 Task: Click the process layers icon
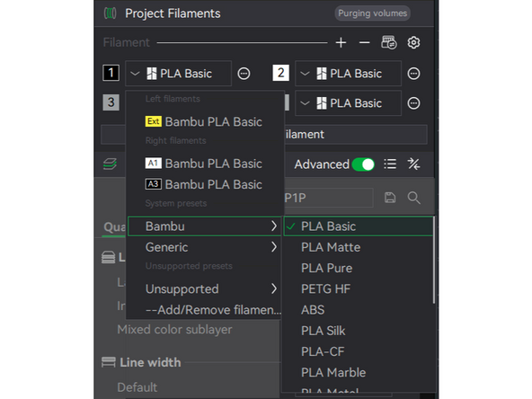coord(110,164)
